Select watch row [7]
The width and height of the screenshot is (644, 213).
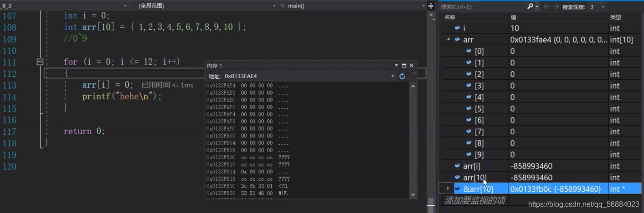(542, 132)
